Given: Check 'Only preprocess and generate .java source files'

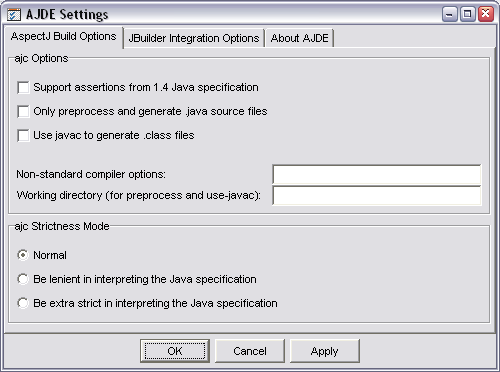Looking at the screenshot, I should tap(23, 111).
